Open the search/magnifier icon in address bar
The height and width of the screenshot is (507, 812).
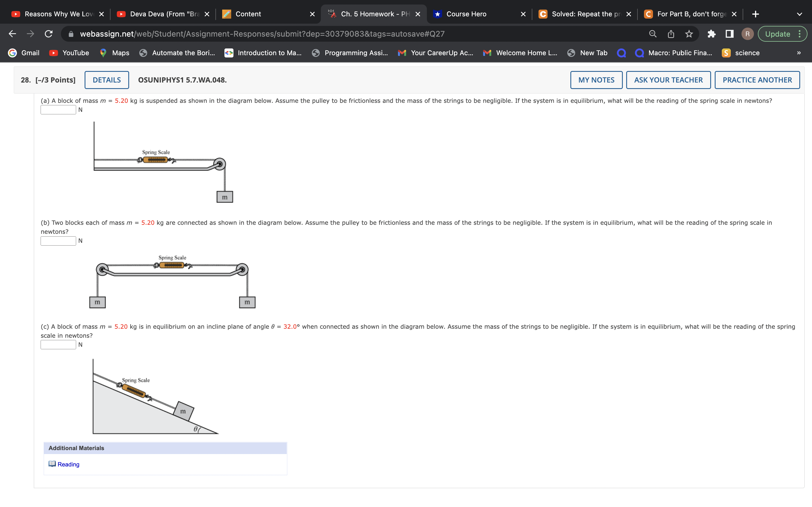coord(652,34)
